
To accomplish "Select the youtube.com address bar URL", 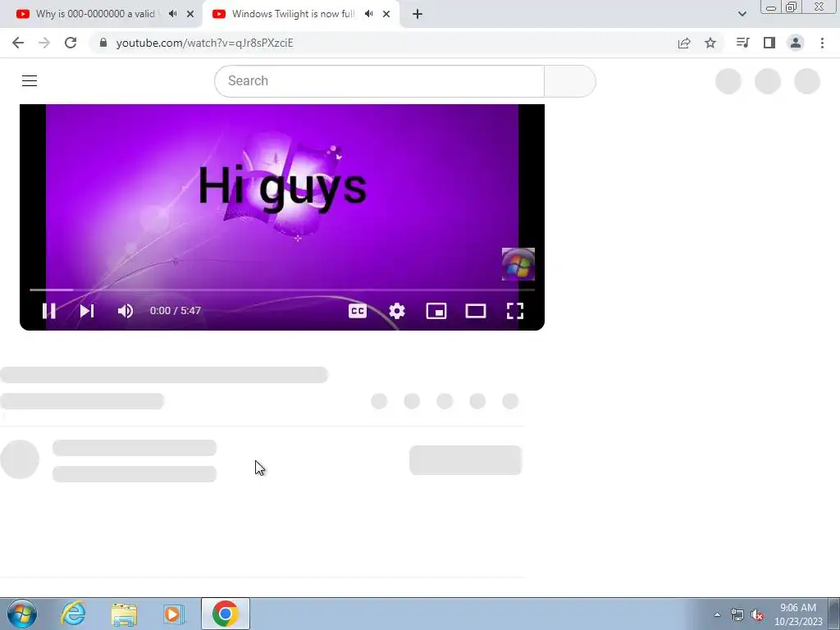I will [204, 43].
